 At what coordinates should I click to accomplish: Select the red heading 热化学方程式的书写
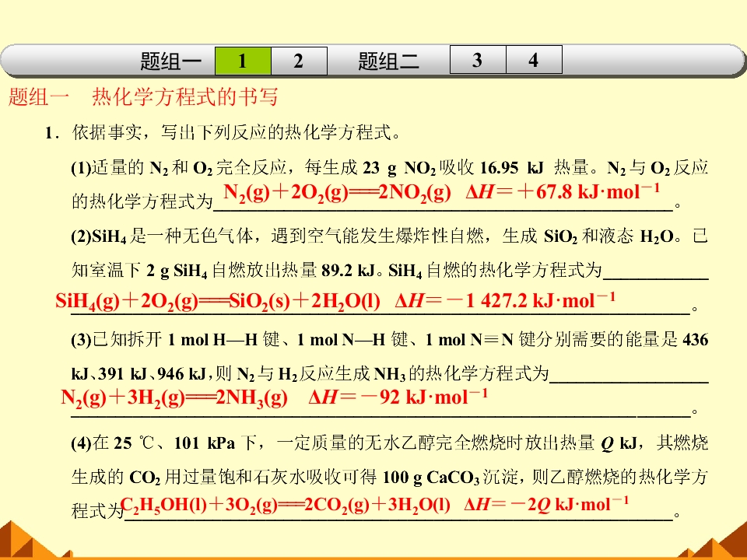click(185, 96)
